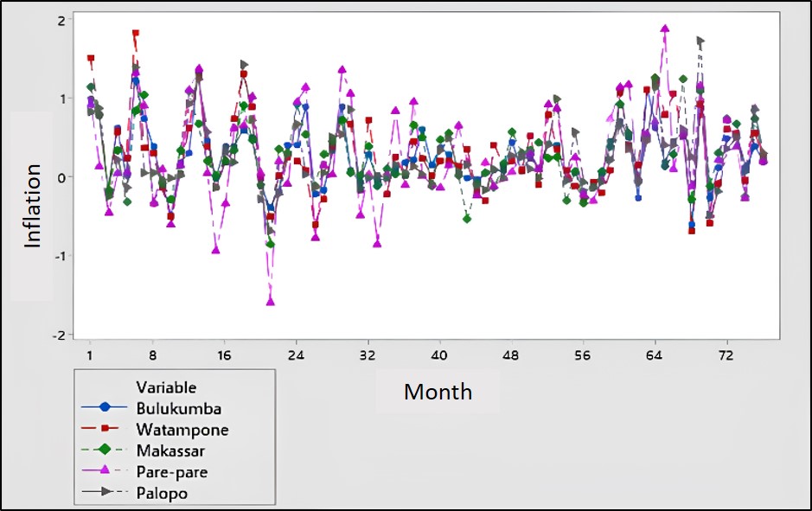Click the Inflation y-axis title
Image resolution: width=812 pixels, height=511 pixels.
click(x=33, y=207)
